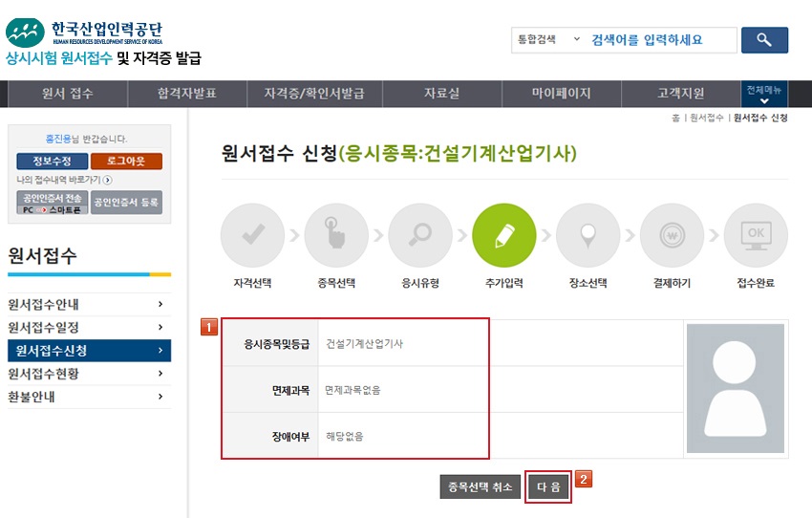Click the 결제하기 won coin step icon
The image size is (812, 518).
click(x=672, y=235)
